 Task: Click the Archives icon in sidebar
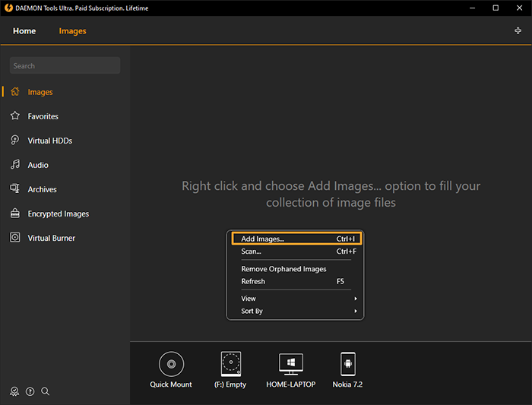pyautogui.click(x=15, y=188)
